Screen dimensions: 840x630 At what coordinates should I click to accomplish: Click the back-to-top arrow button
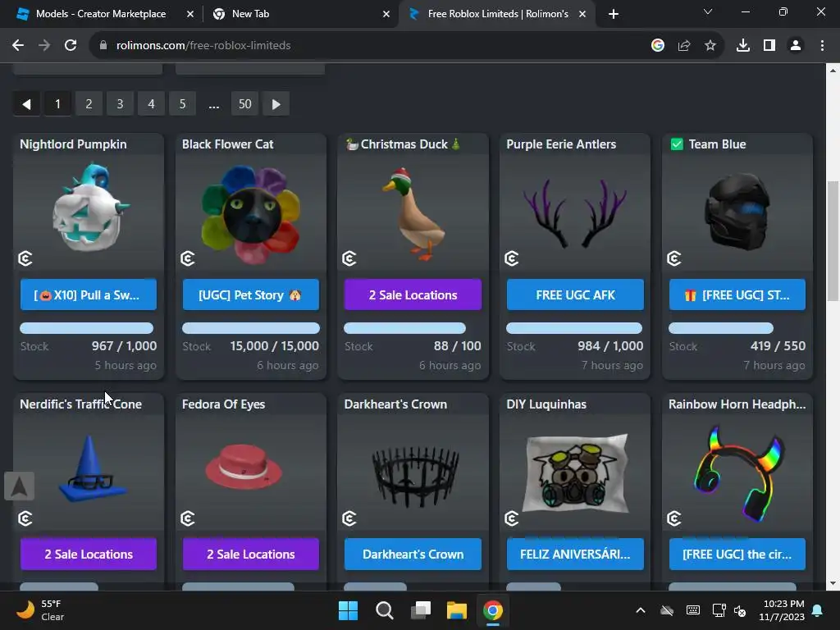pyautogui.click(x=20, y=486)
